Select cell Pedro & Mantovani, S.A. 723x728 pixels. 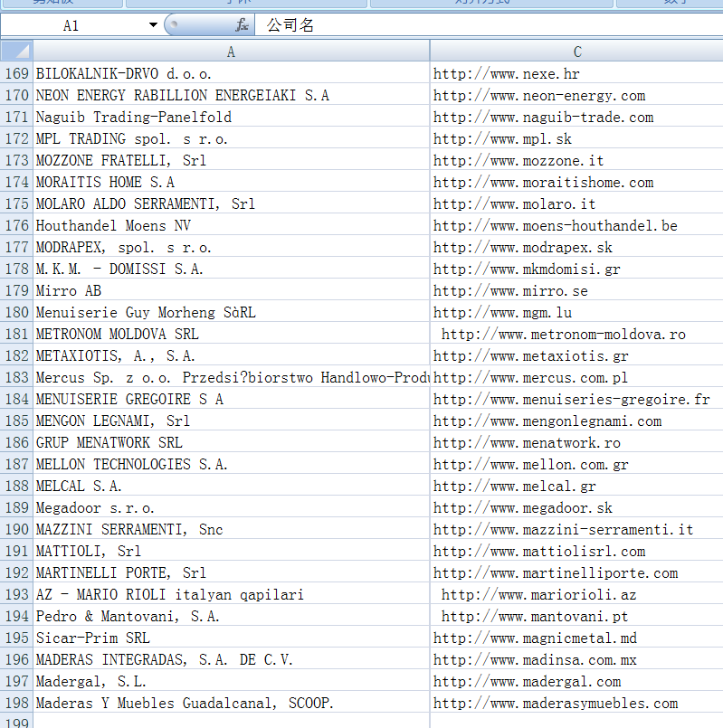pyautogui.click(x=232, y=616)
